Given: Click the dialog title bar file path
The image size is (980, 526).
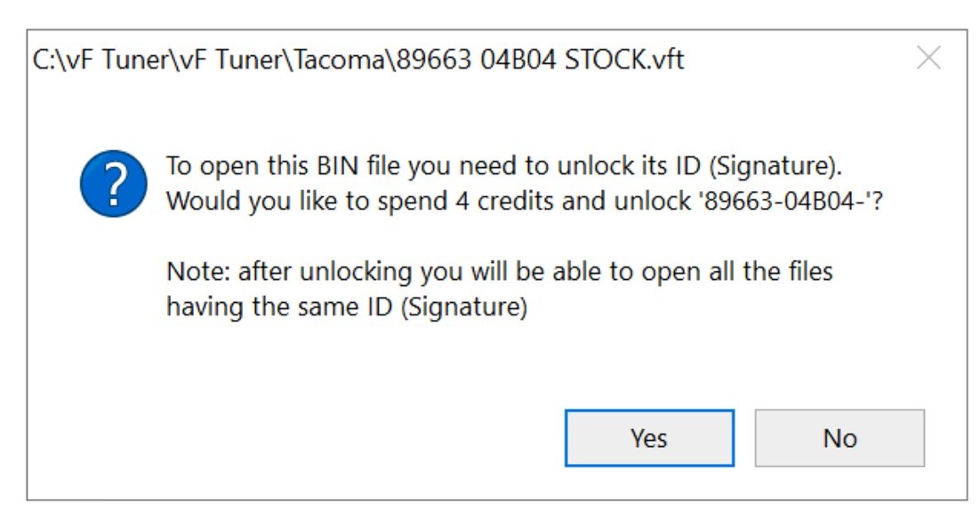Looking at the screenshot, I should tap(358, 60).
